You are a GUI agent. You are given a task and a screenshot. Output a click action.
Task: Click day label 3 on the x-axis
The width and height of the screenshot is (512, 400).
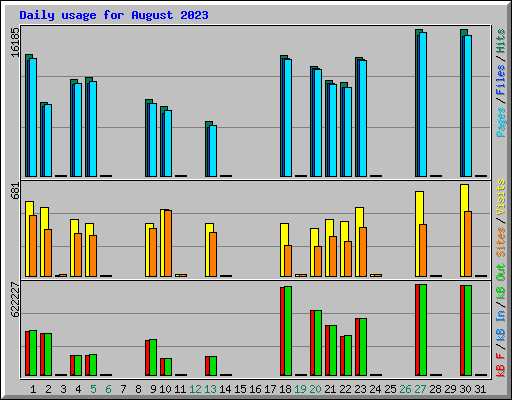point(63,389)
